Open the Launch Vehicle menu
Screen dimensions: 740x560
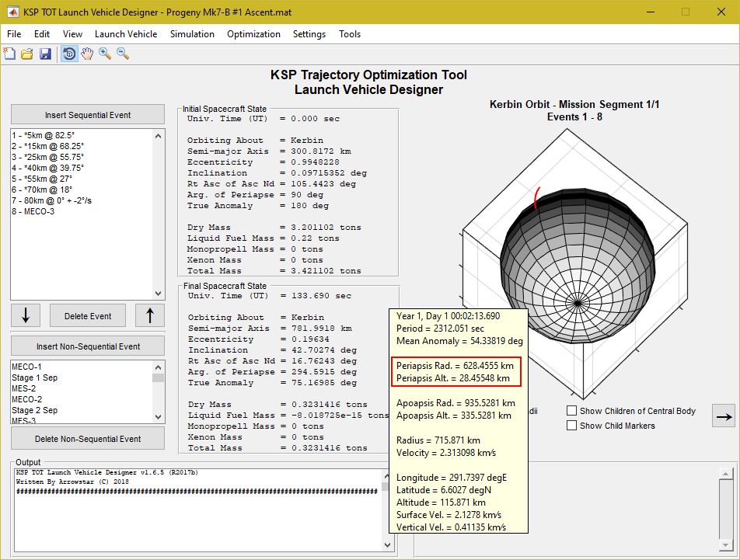(126, 34)
